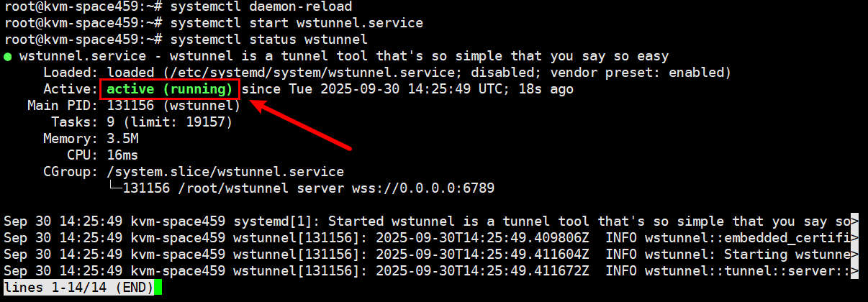Click the "lines 1-14/14 (END)" pager status
Viewport: 868px width, 302px height.
click(x=78, y=288)
